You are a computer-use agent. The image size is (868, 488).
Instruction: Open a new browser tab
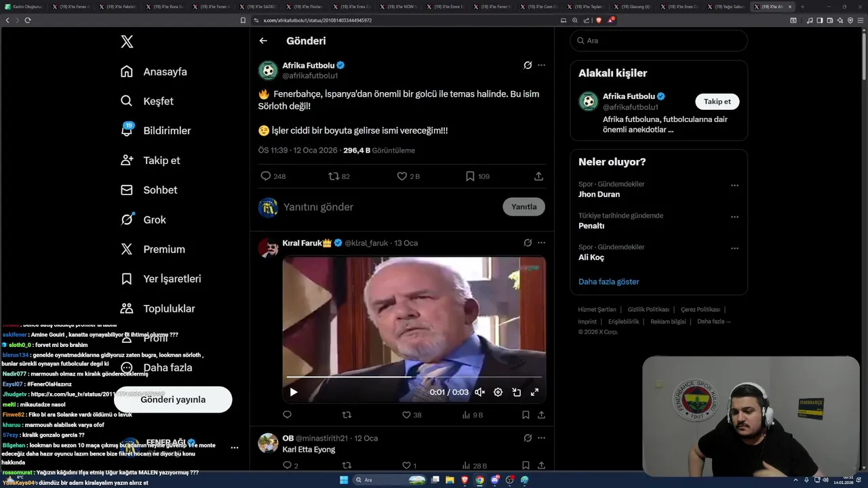point(802,7)
